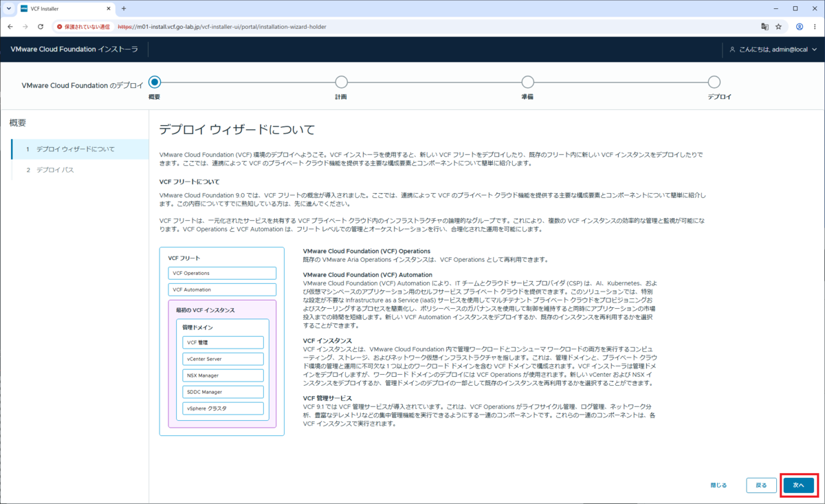Viewport: 825px width, 504px height.
Task: Open step 2 デプロイ パス
Action: click(80, 170)
